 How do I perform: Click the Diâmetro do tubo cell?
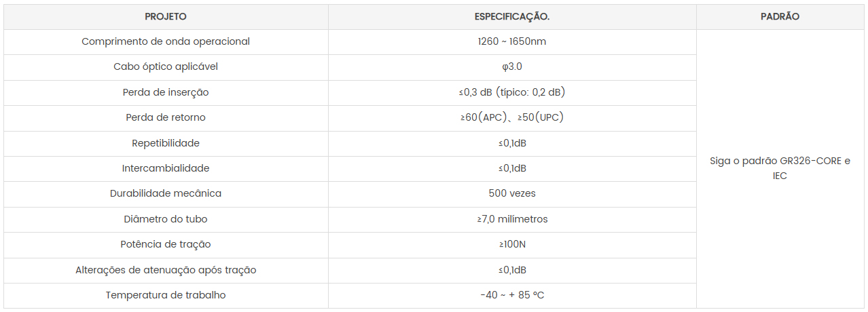166,219
